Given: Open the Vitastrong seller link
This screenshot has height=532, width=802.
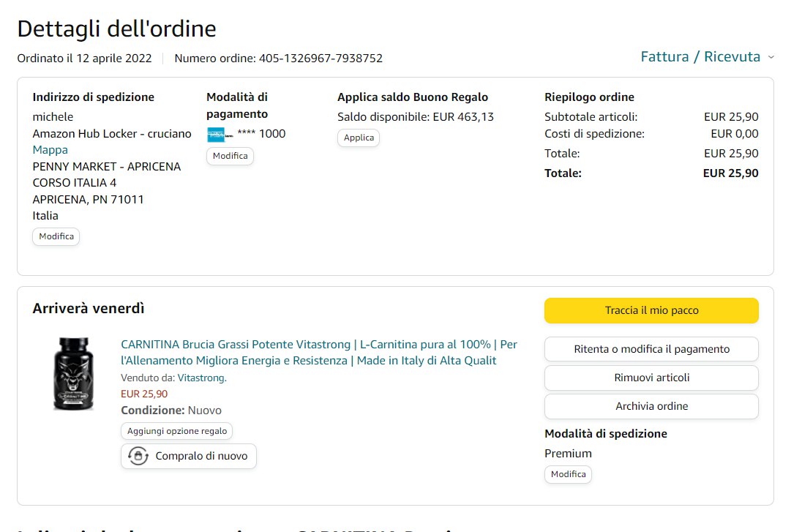Looking at the screenshot, I should pos(201,378).
